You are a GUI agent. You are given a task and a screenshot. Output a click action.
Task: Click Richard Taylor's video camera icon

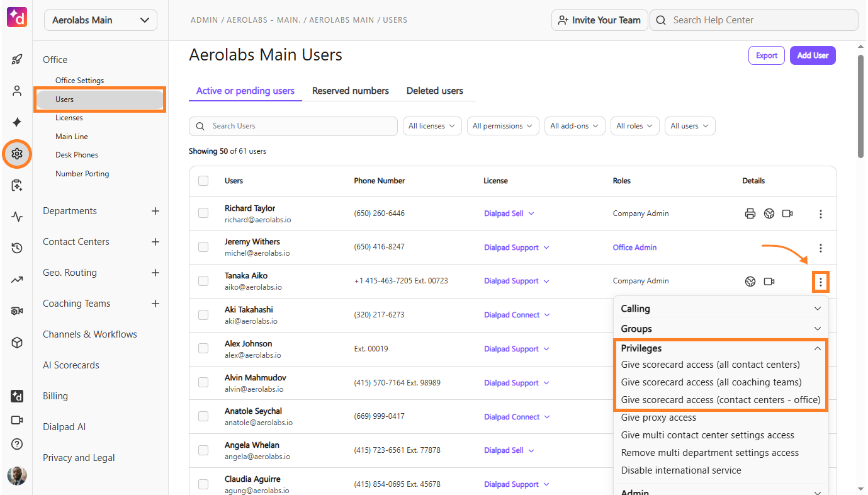pos(787,213)
